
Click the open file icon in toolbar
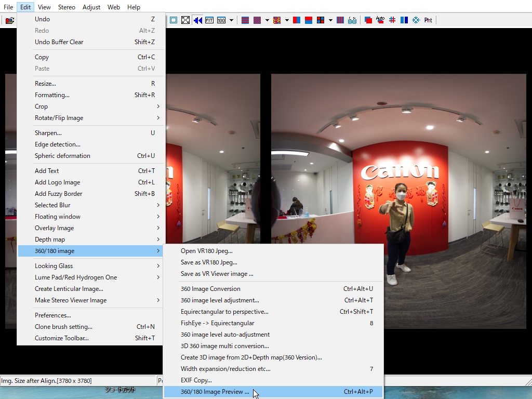click(10, 20)
